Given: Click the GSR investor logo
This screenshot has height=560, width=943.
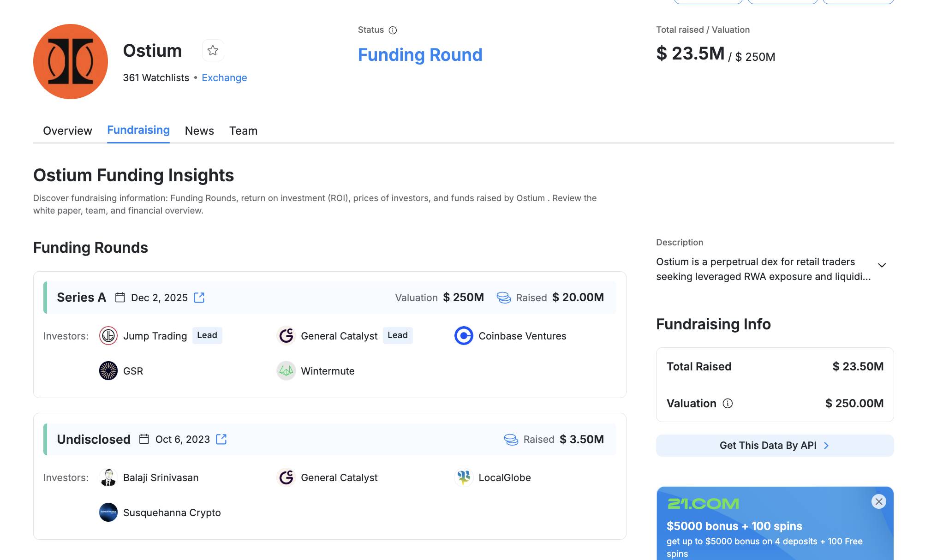Looking at the screenshot, I should point(108,371).
